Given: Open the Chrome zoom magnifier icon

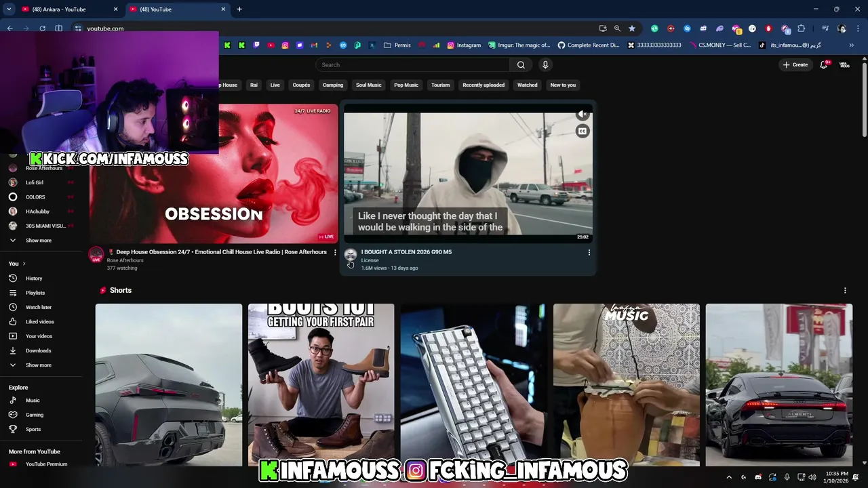Looking at the screenshot, I should tap(617, 28).
